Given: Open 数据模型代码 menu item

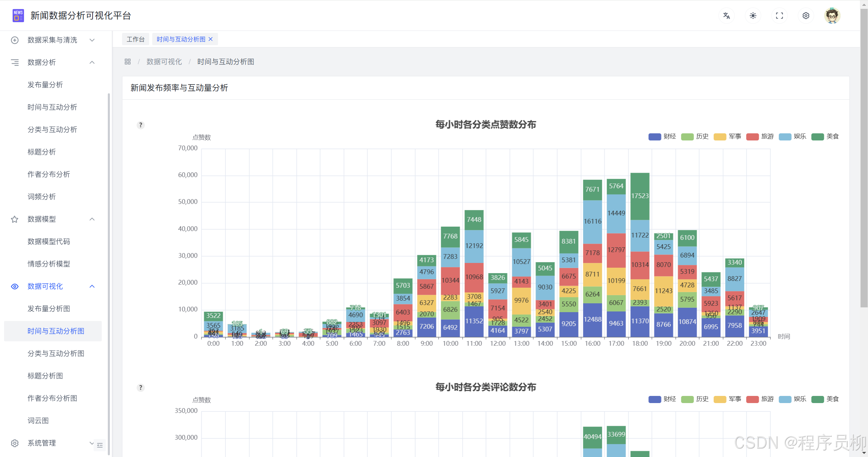Looking at the screenshot, I should 53,242.
